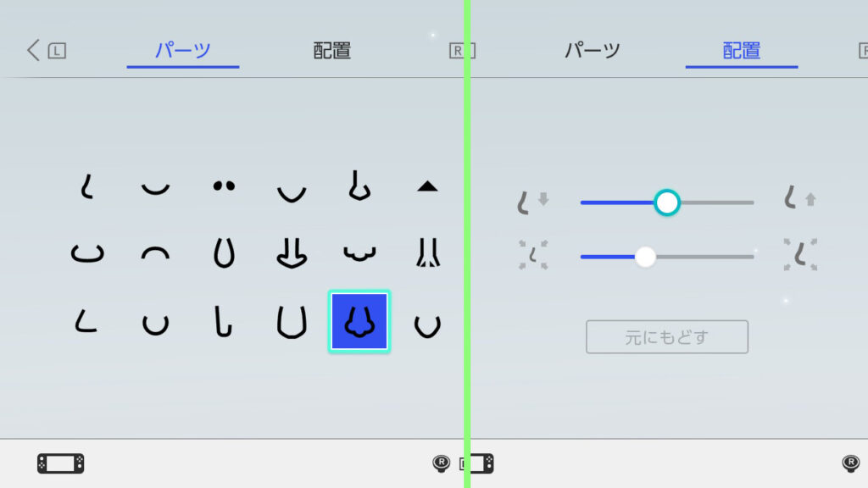Choose the wide square U-shaped nose

click(x=292, y=323)
